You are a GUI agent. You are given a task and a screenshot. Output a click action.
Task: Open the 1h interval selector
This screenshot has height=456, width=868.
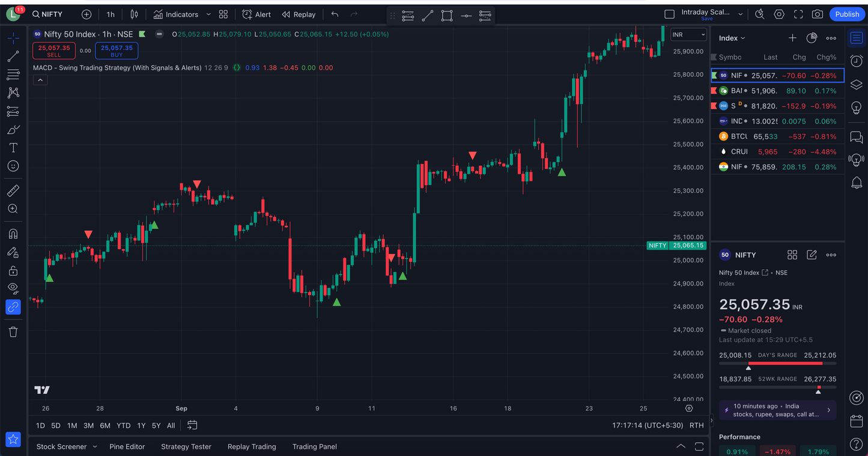111,14
